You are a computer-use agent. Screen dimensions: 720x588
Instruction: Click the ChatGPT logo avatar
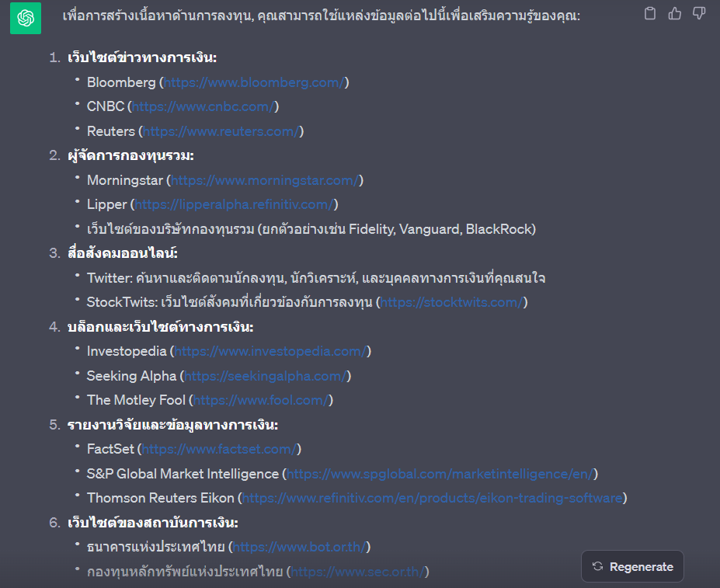pyautogui.click(x=26, y=19)
